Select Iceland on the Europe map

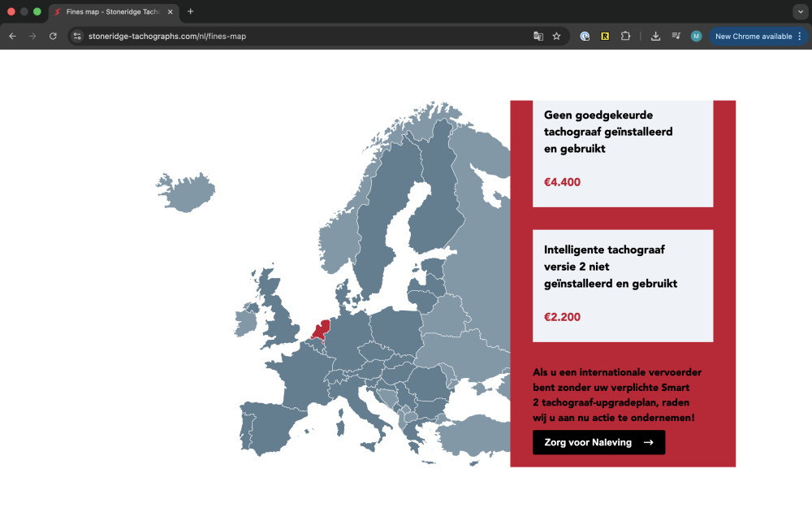[x=185, y=192]
